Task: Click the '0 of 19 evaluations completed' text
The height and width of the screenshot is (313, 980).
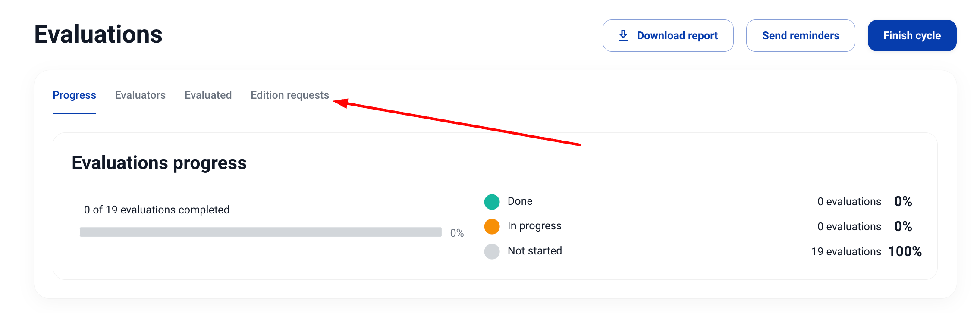Action: (157, 210)
